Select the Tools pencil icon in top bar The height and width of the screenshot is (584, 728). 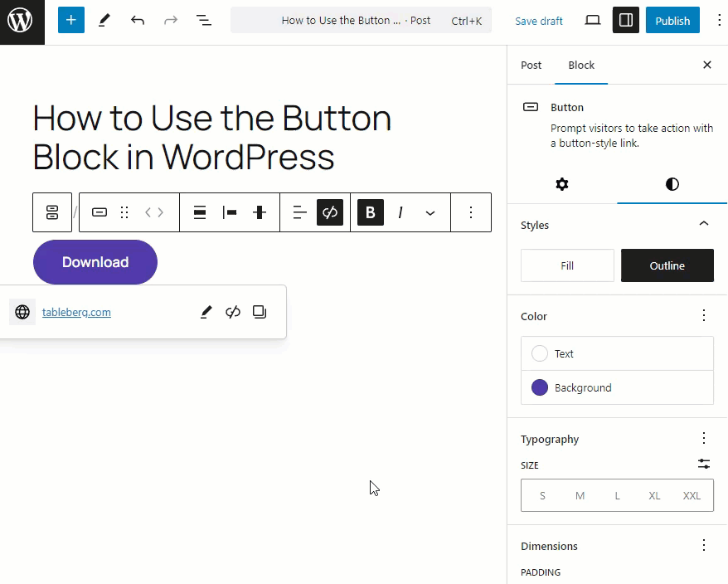[x=104, y=20]
